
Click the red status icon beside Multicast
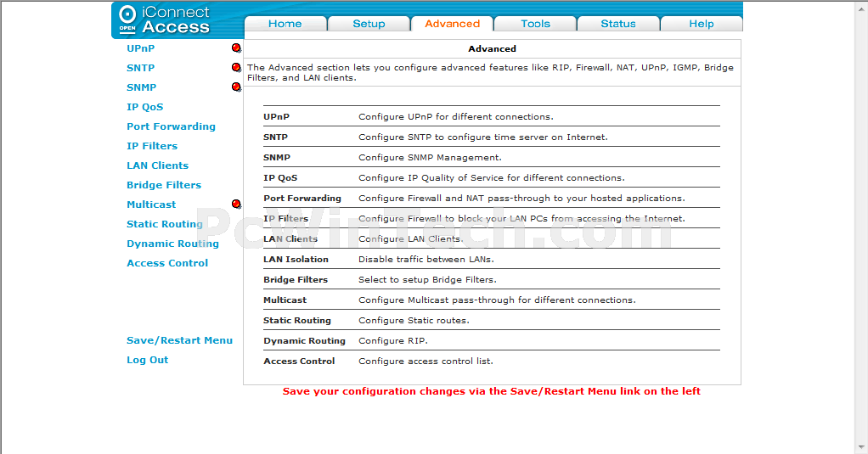click(x=236, y=204)
